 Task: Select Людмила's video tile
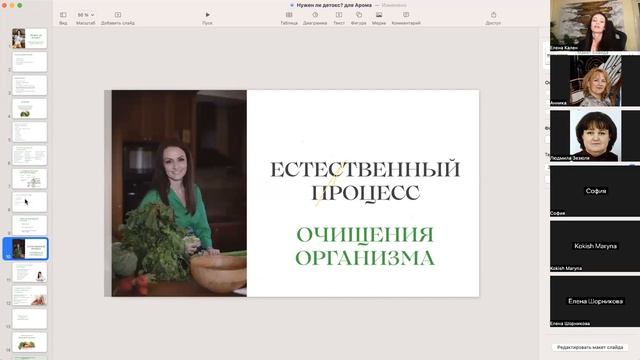coord(595,135)
